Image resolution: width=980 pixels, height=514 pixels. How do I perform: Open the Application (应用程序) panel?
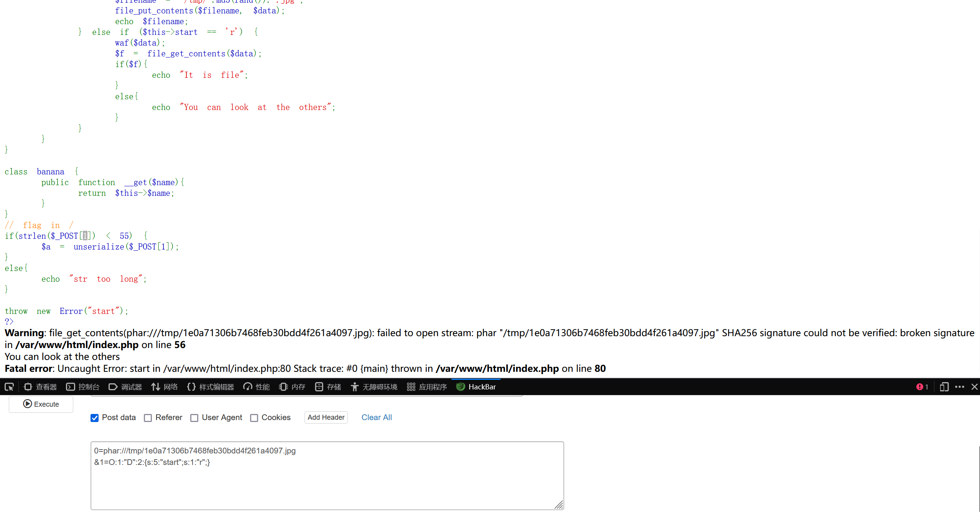coord(427,387)
